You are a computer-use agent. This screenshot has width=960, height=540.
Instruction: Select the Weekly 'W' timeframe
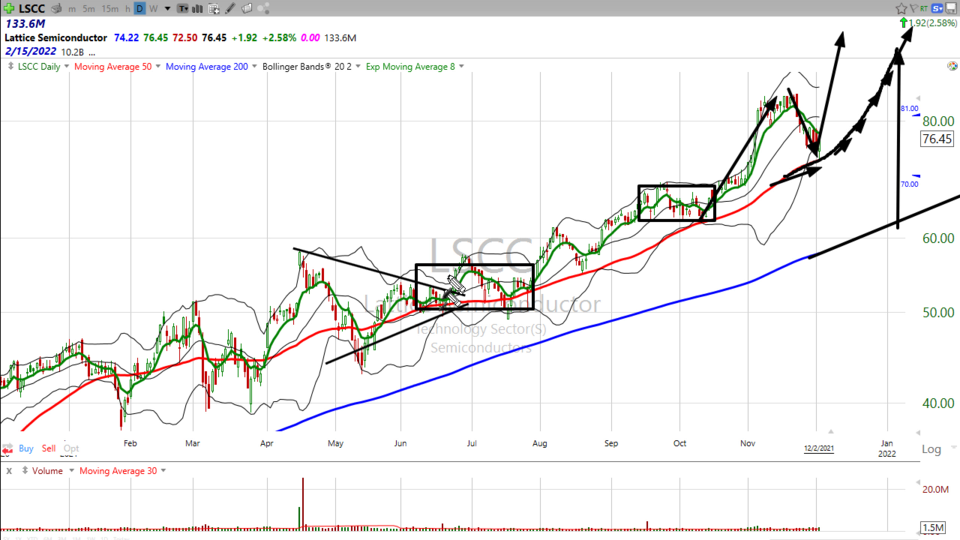(153, 9)
